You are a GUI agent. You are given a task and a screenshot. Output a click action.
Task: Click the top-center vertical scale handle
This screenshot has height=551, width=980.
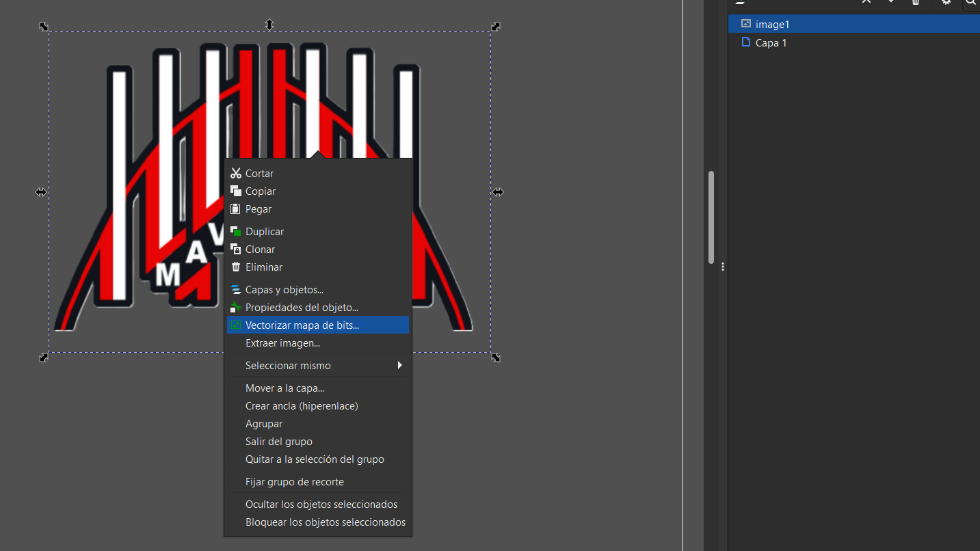[269, 25]
